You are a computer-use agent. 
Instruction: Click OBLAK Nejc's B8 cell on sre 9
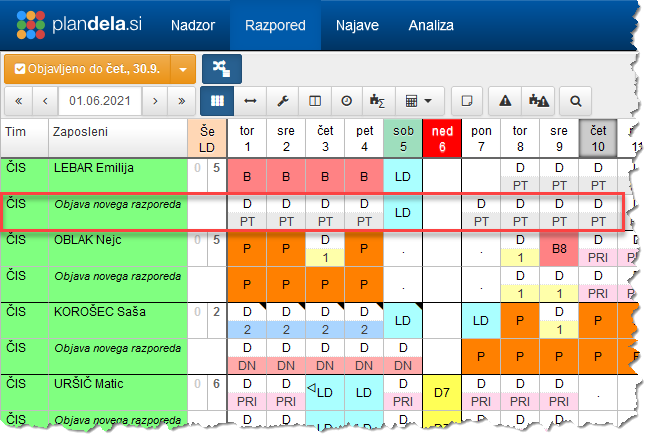point(559,248)
